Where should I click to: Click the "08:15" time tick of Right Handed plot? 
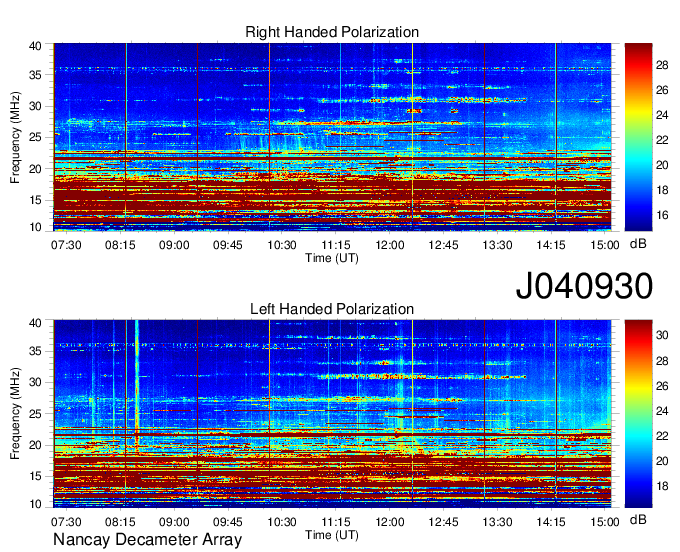(x=120, y=245)
